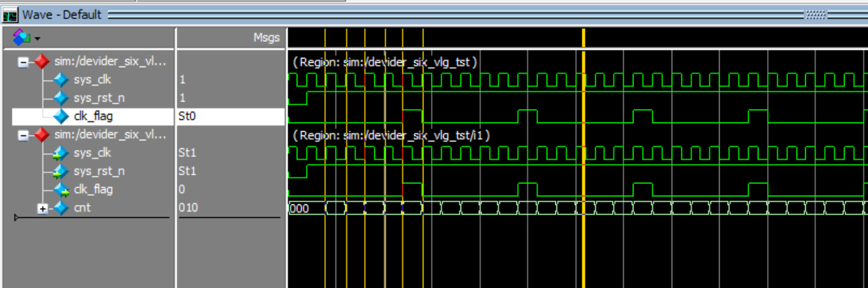Image resolution: width=868 pixels, height=288 pixels.
Task: Click the value 1 beside upper sys_clk
Action: (182, 80)
